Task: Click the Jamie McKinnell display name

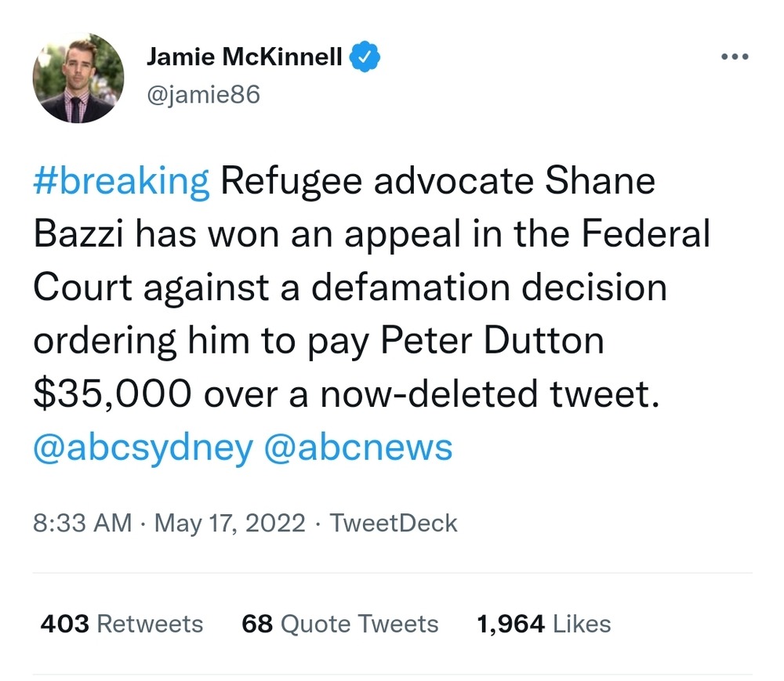Action: coord(245,56)
